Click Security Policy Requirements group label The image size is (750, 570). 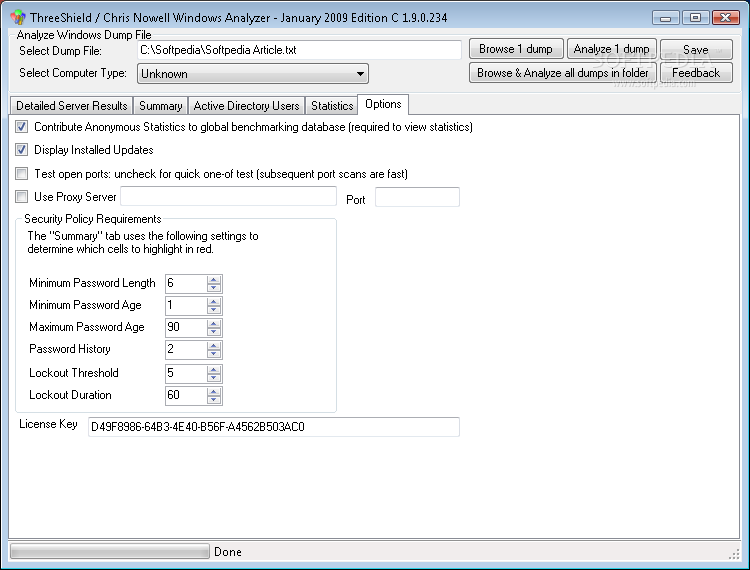click(93, 219)
